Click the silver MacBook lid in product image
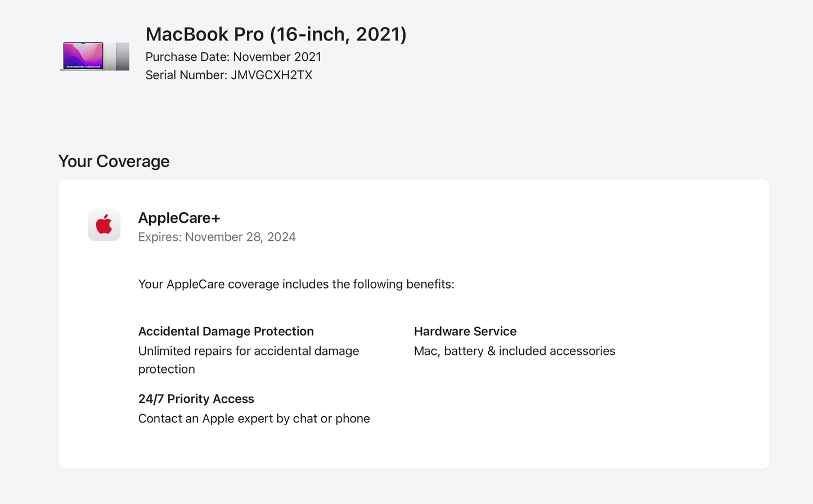The image size is (813, 504). tap(122, 56)
